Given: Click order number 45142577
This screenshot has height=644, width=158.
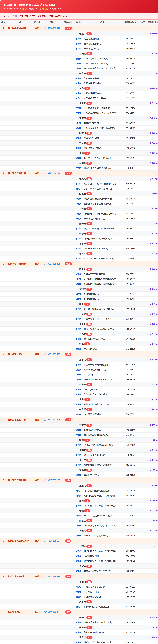Looking at the screenshot, I should tap(131, 39).
